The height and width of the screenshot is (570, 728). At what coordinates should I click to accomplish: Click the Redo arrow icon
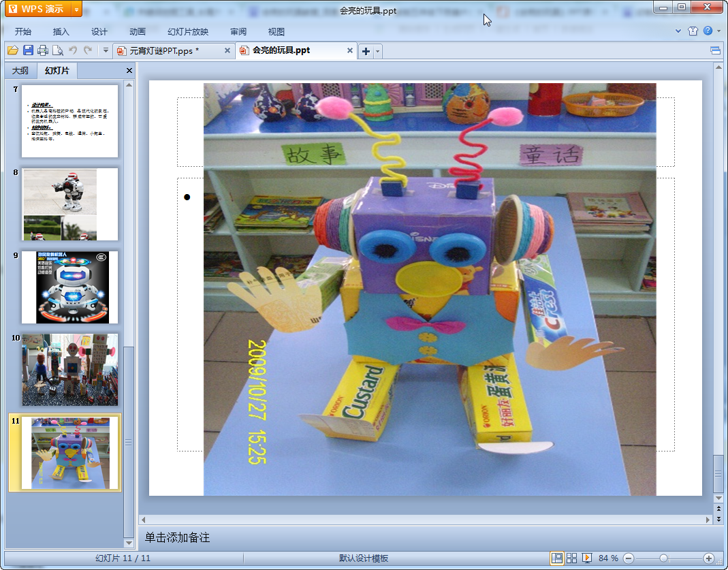tap(88, 50)
